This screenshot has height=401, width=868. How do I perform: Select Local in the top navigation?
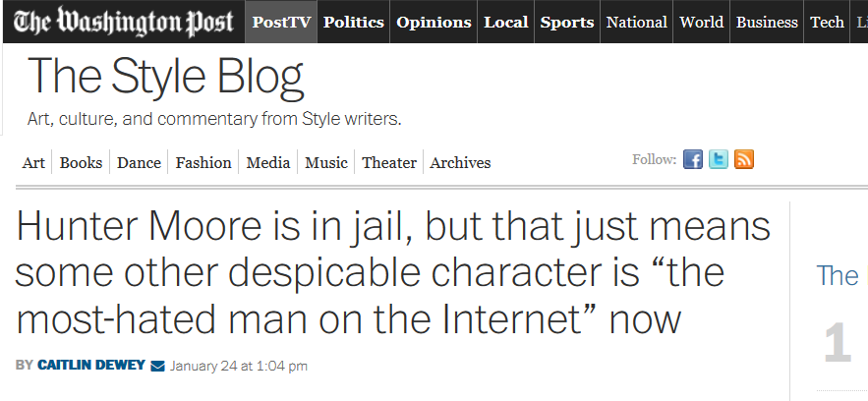click(x=505, y=22)
